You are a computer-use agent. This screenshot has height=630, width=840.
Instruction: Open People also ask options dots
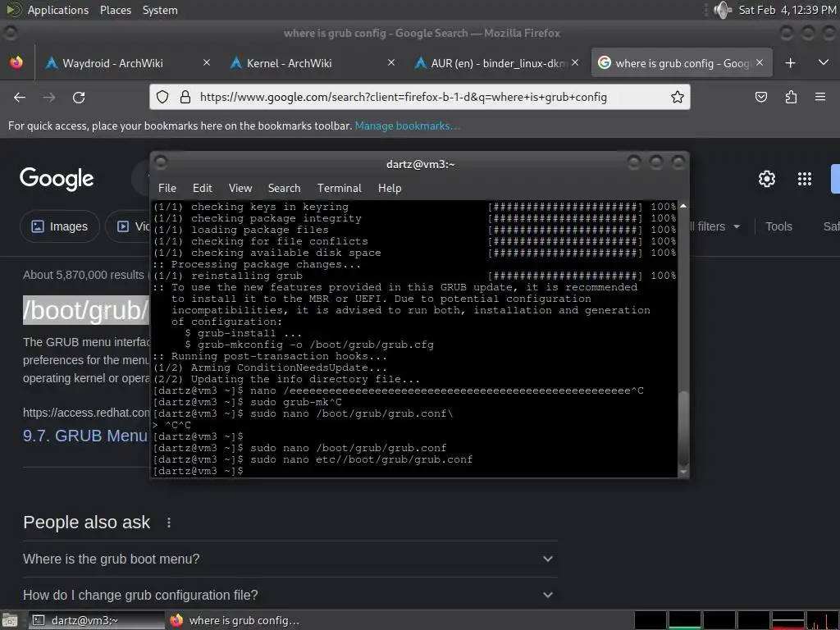click(169, 523)
